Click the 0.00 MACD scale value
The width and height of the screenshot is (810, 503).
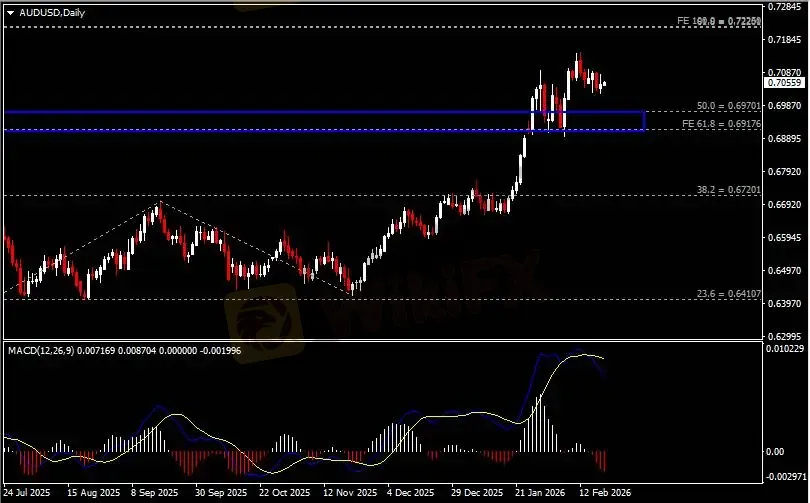(775, 451)
